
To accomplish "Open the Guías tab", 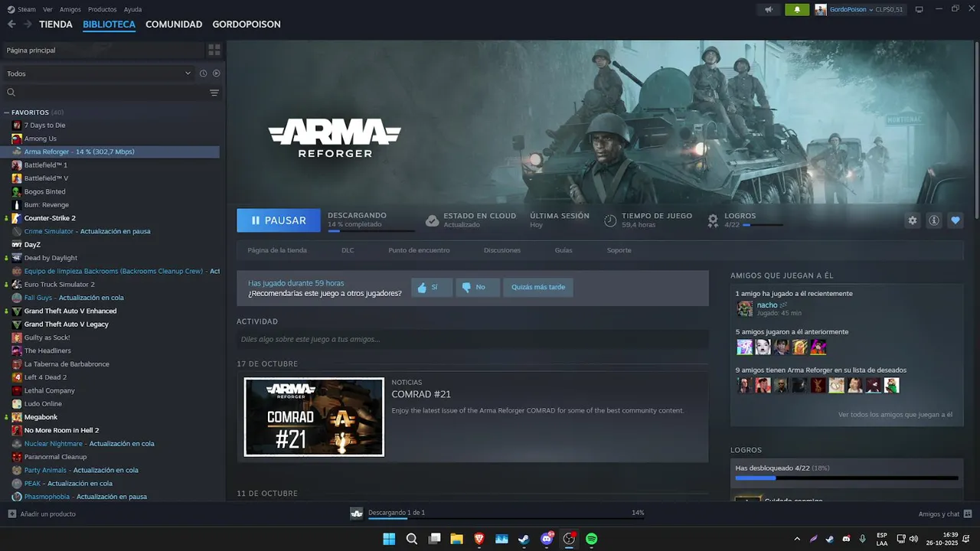I will (563, 250).
